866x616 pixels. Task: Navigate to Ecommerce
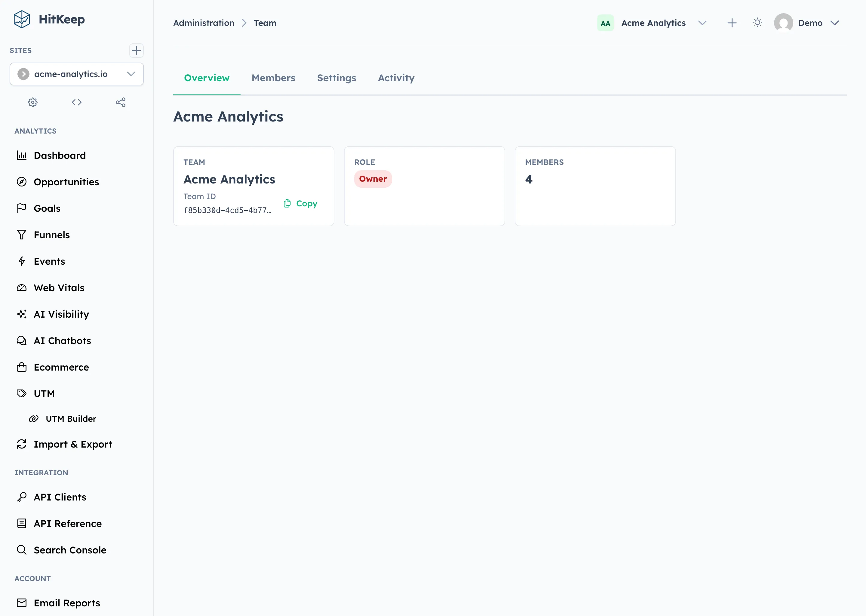[x=77, y=367]
